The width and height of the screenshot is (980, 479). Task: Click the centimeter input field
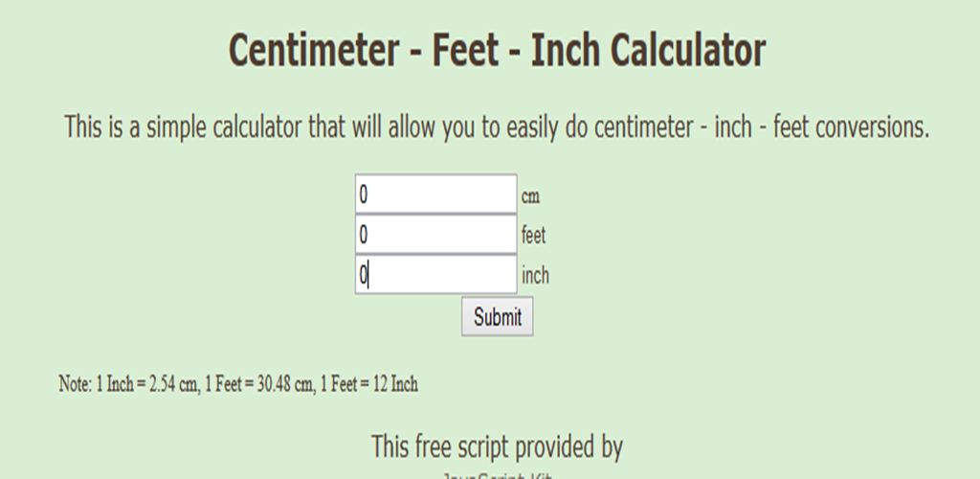[x=435, y=194]
